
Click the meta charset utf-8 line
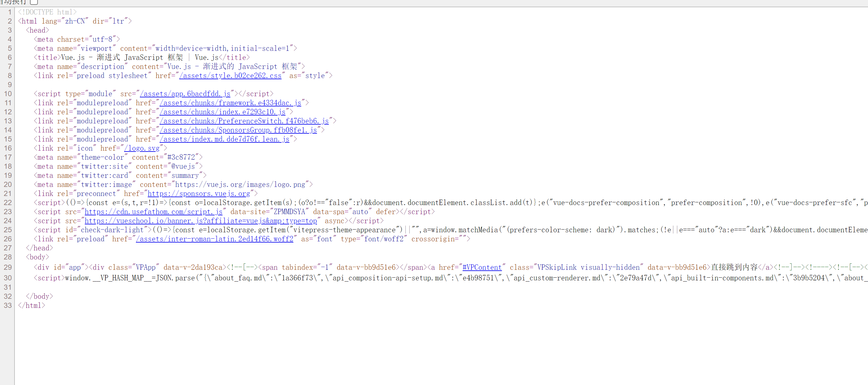[77, 39]
